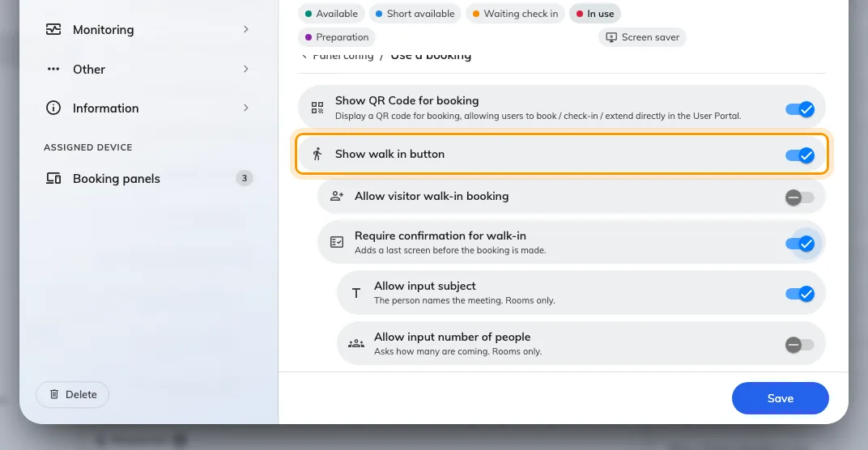Click the green Available color dot
Screen dimensions: 868x450
[308, 14]
